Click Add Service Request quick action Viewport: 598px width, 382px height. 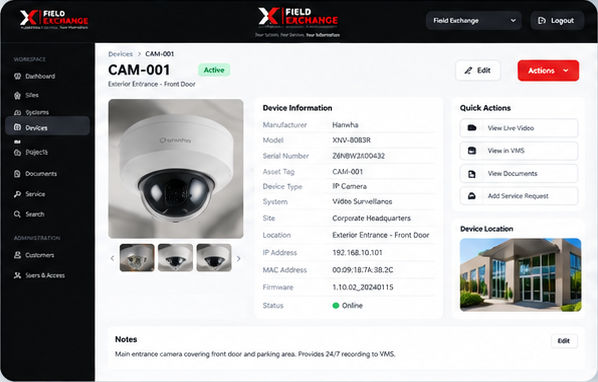coord(519,196)
